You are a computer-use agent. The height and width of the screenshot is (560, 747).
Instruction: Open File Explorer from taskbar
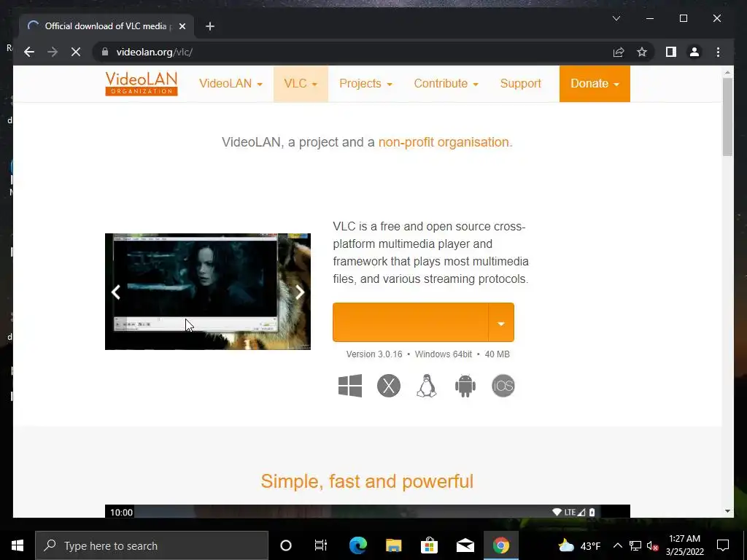coord(393,545)
